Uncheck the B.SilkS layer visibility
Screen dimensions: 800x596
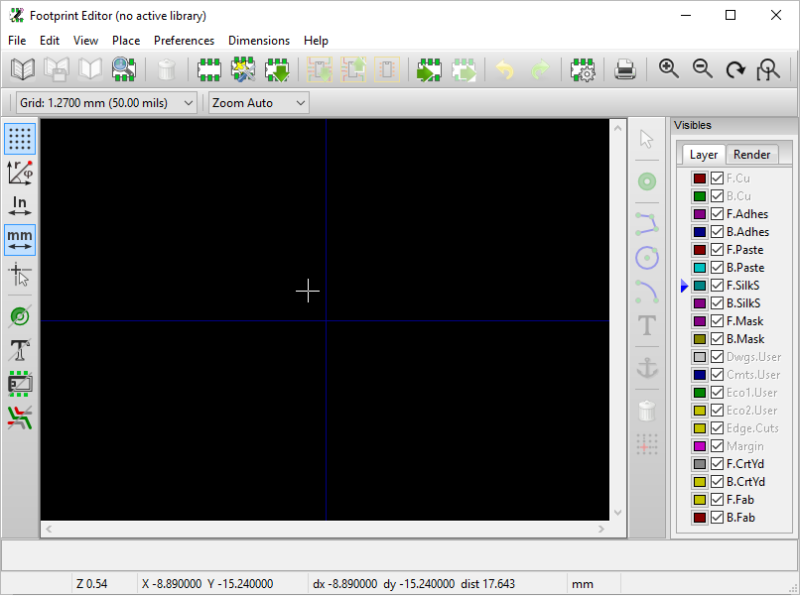pos(717,303)
